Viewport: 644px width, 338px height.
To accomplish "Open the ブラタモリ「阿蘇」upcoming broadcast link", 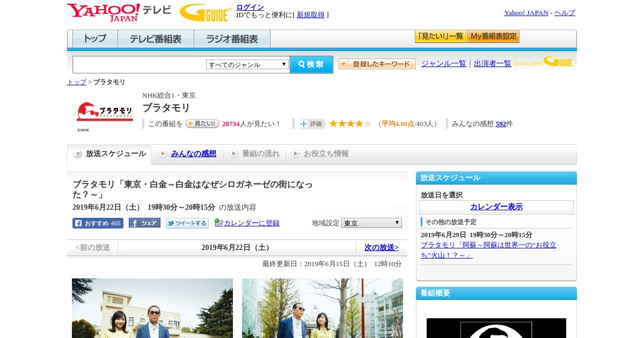I will click(488, 250).
